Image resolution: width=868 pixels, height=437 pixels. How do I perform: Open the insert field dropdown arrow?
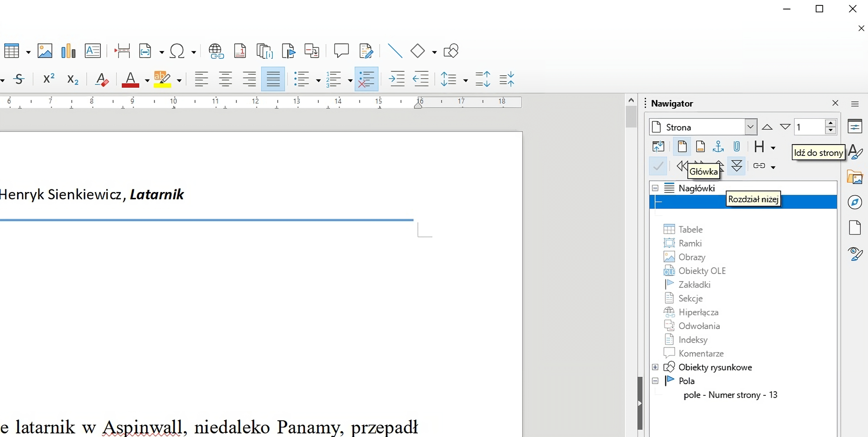click(161, 52)
